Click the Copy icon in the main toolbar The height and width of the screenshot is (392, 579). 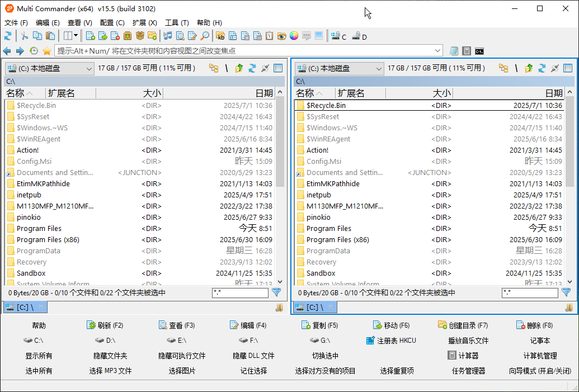[37, 36]
